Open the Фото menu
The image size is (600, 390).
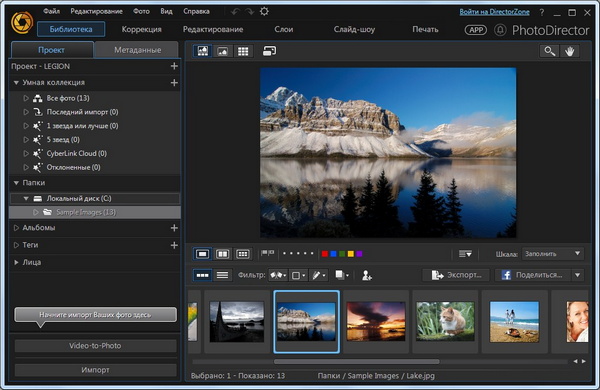(141, 11)
